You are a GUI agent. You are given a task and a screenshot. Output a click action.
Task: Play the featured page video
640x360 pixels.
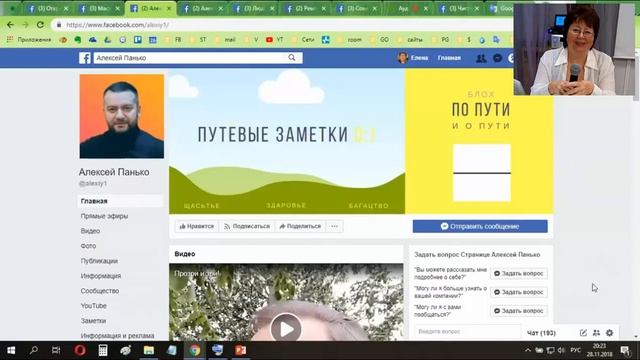tap(286, 328)
